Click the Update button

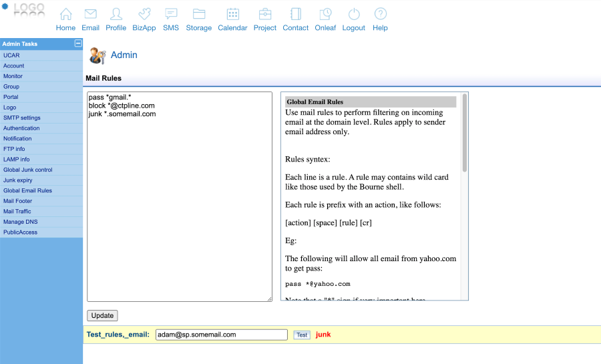102,315
